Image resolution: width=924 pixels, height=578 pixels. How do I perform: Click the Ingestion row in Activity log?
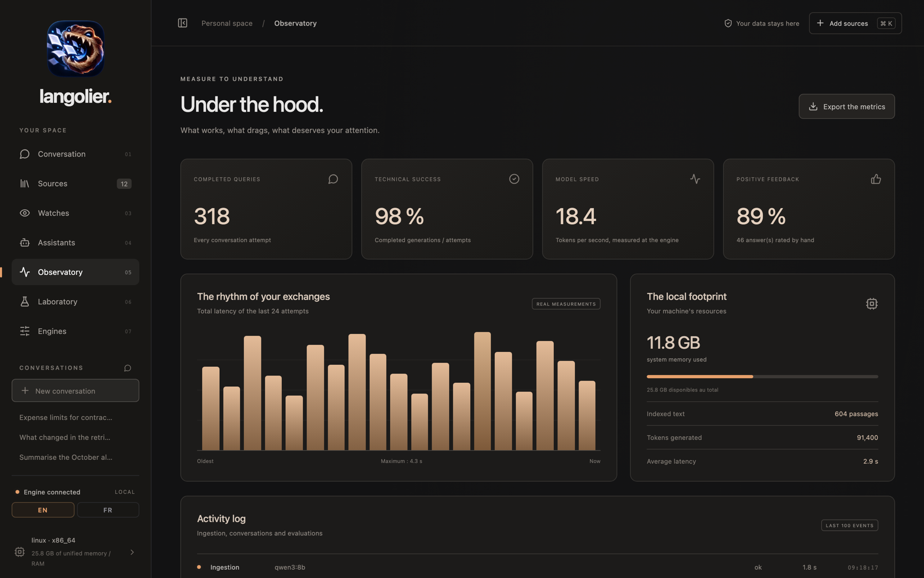537,567
